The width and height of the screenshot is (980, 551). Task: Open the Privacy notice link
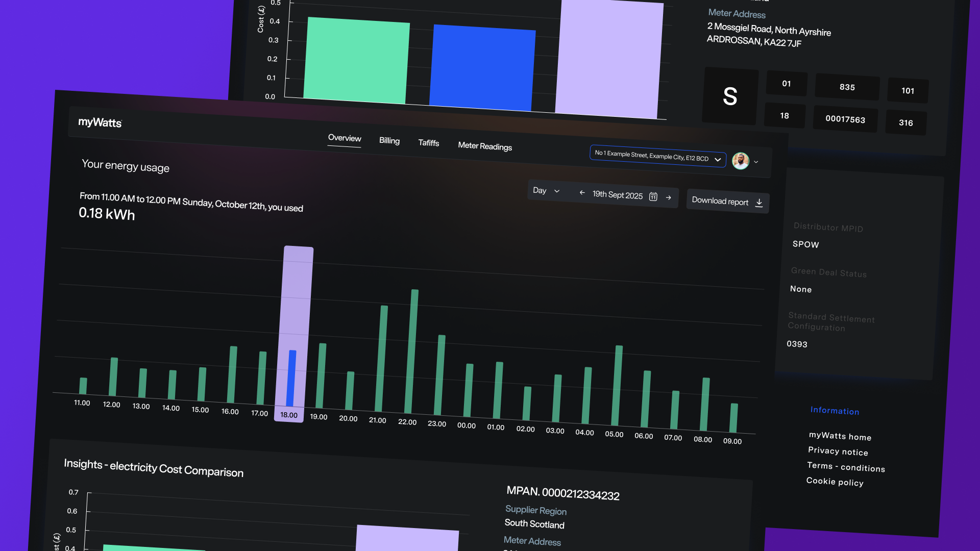click(838, 451)
